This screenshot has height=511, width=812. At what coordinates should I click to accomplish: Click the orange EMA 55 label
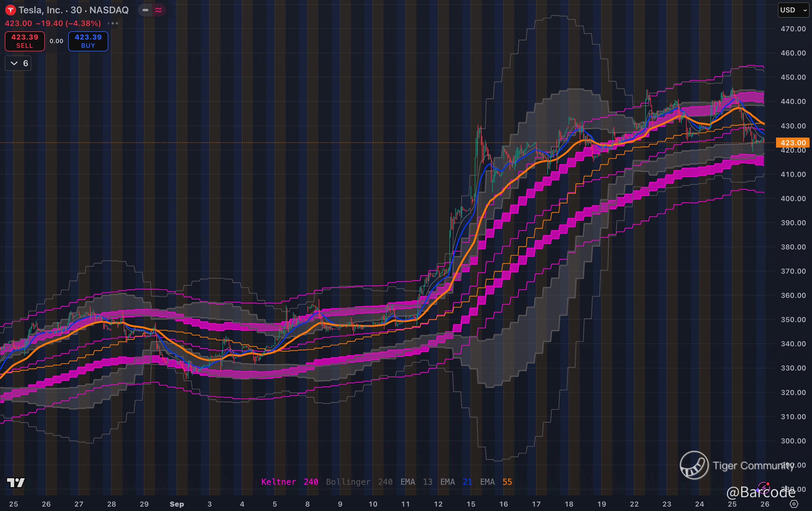tap(496, 482)
